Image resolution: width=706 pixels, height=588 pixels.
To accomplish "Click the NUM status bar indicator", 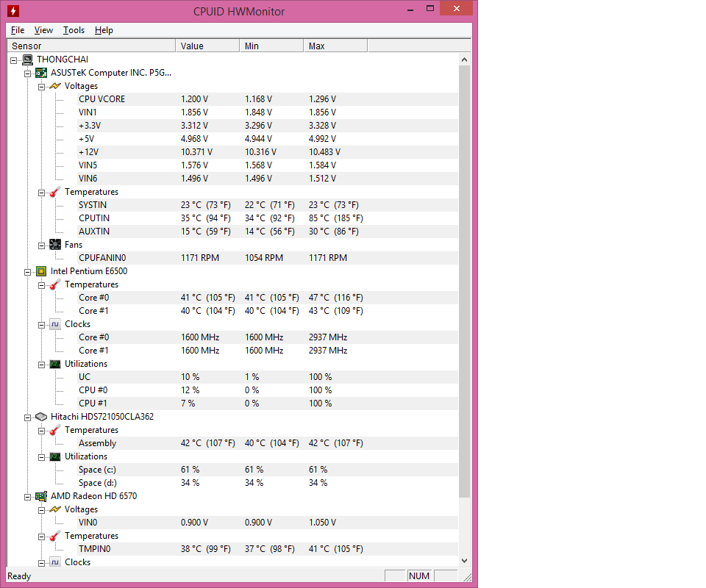I will (x=419, y=576).
